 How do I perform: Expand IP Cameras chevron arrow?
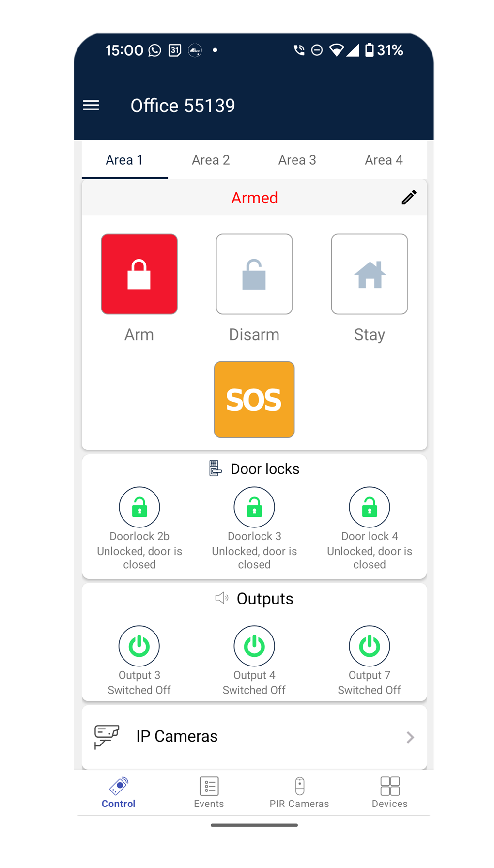pos(410,737)
